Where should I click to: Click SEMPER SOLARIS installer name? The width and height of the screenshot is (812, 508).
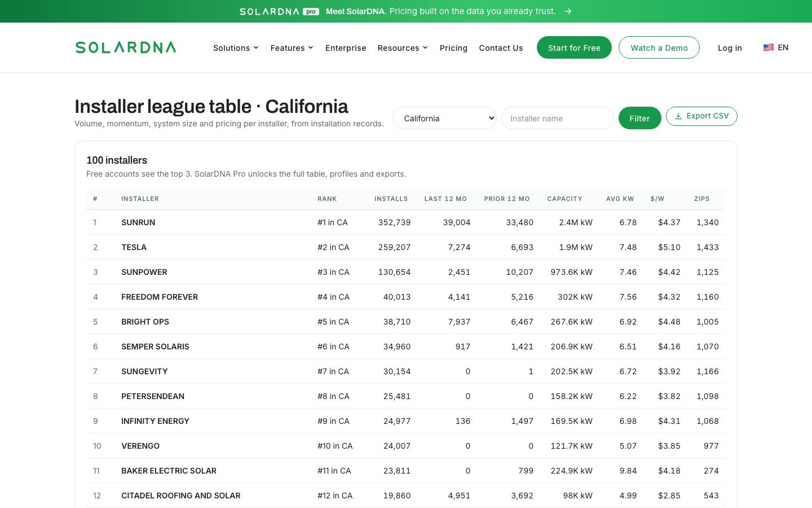tap(155, 347)
